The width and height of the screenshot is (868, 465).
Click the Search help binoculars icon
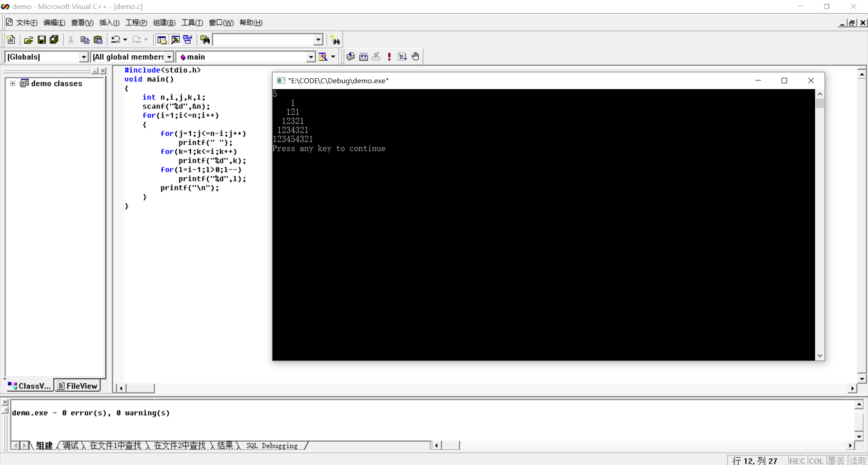coord(335,40)
